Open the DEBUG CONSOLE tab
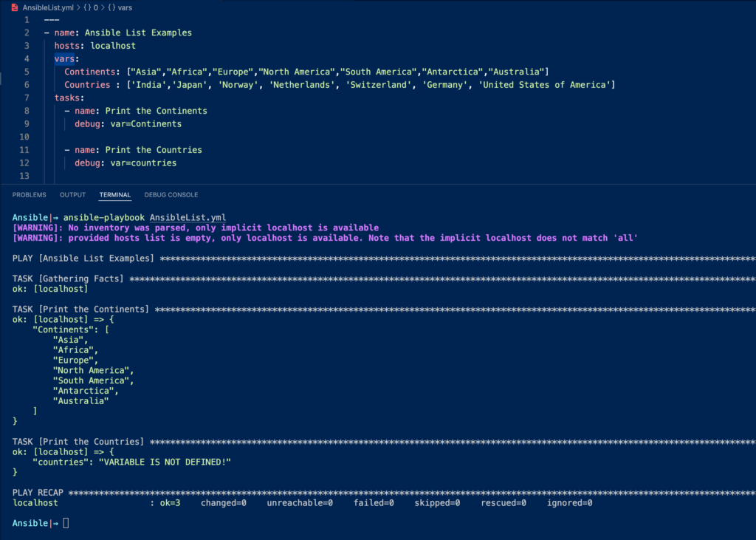This screenshot has height=540, width=756. click(171, 194)
